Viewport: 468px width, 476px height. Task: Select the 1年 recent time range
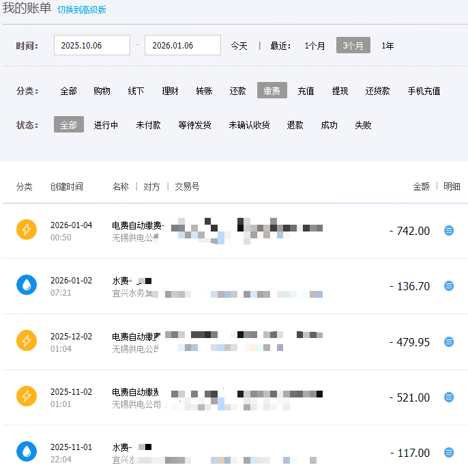click(387, 46)
